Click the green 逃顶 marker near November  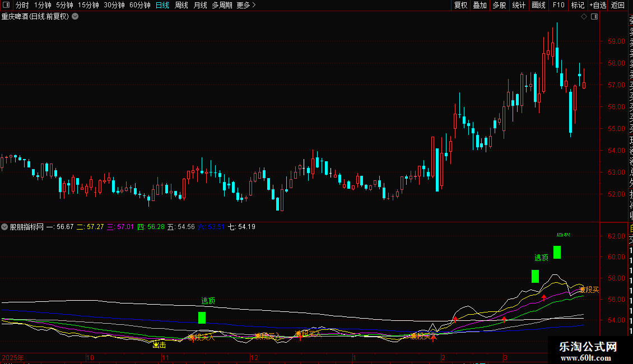pyautogui.click(x=202, y=318)
